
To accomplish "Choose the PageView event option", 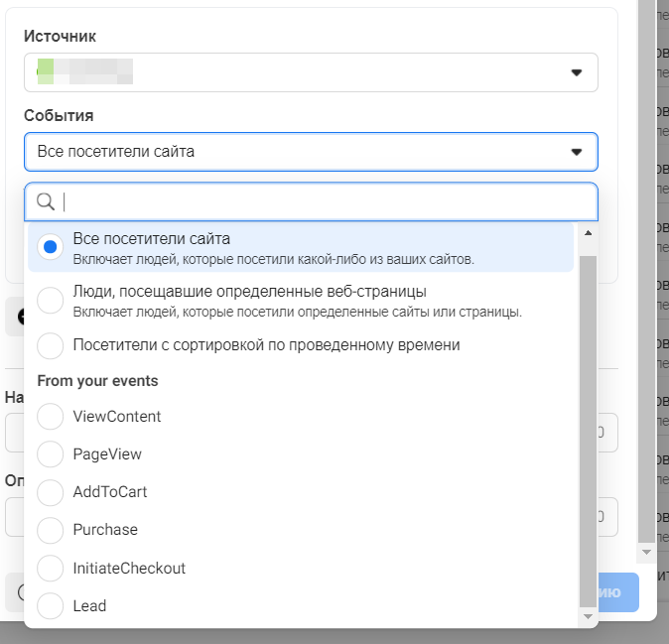I will (x=51, y=454).
